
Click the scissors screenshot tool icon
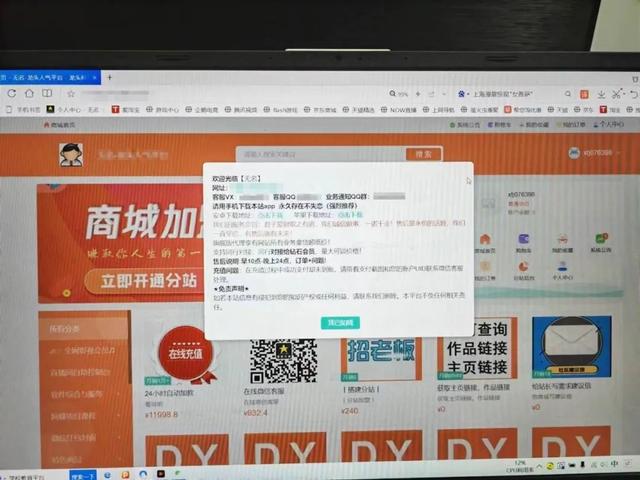coord(616,94)
